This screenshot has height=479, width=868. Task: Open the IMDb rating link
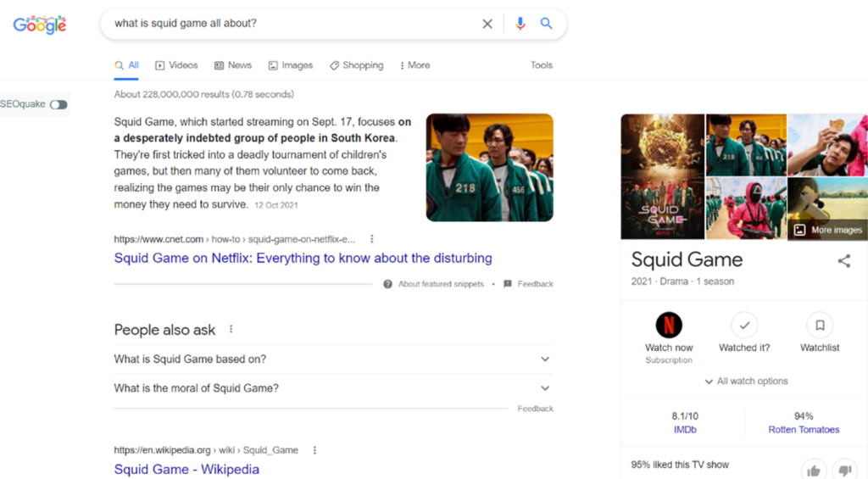(x=685, y=430)
